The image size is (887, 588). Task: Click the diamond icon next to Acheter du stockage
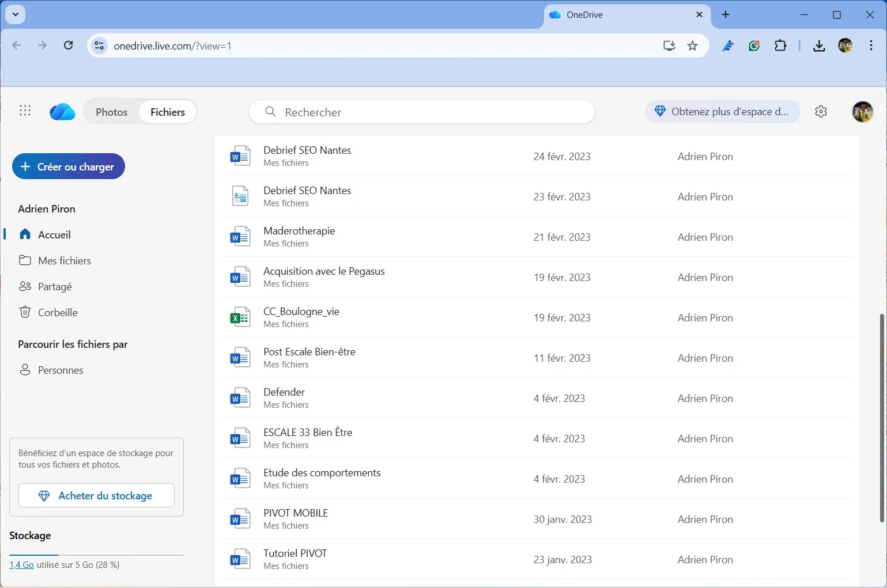tap(44, 495)
